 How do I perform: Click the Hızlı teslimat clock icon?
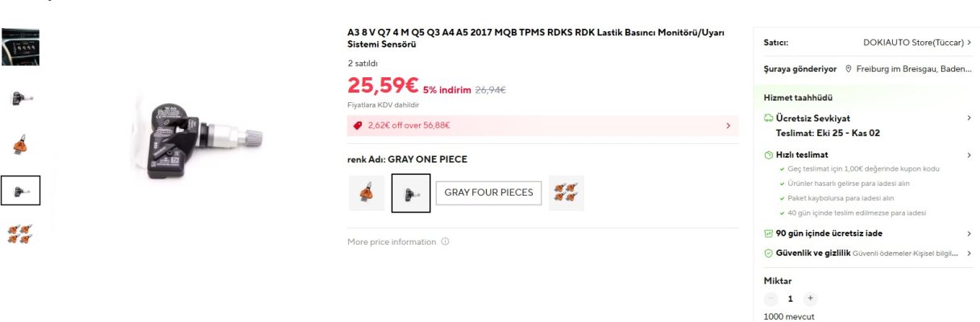pos(769,155)
